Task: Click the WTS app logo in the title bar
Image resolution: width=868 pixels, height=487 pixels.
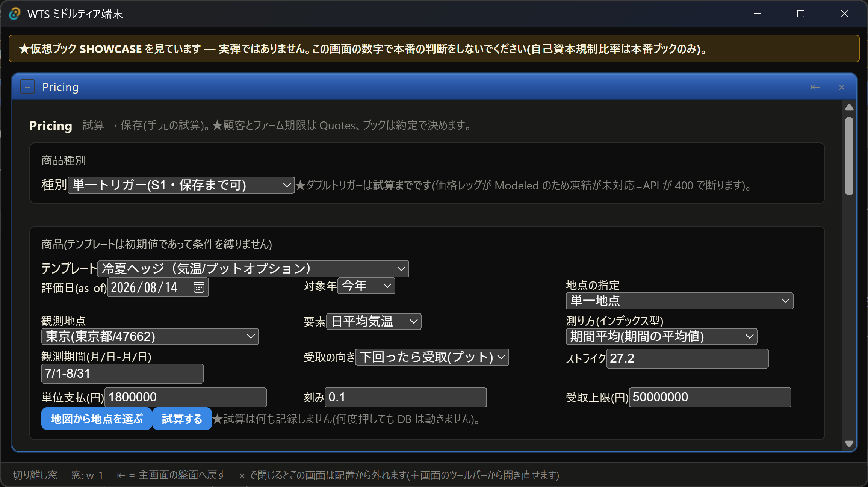Action: (14, 14)
